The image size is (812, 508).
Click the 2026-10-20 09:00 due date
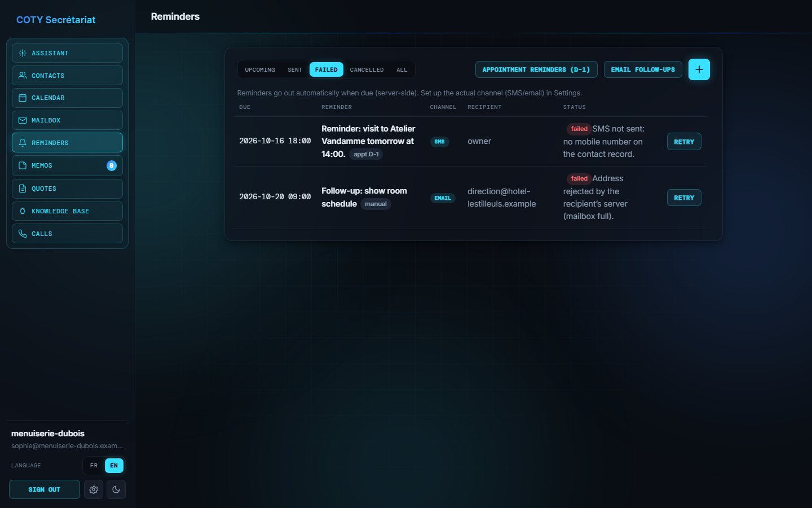(275, 197)
